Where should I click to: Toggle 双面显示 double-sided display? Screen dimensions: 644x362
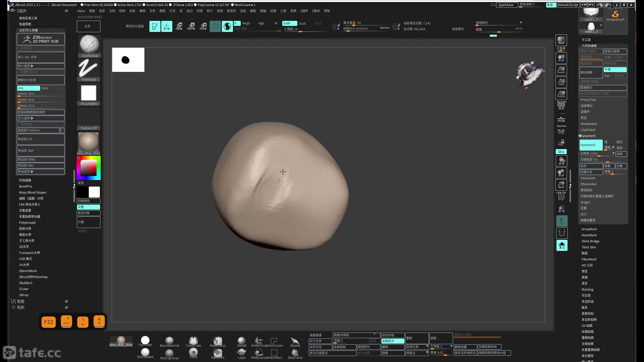[x=393, y=341]
